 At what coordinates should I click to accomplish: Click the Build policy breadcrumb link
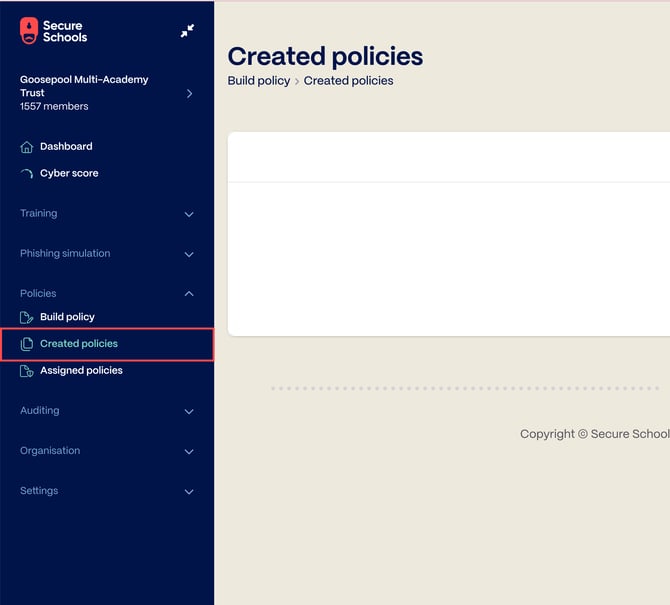(258, 81)
